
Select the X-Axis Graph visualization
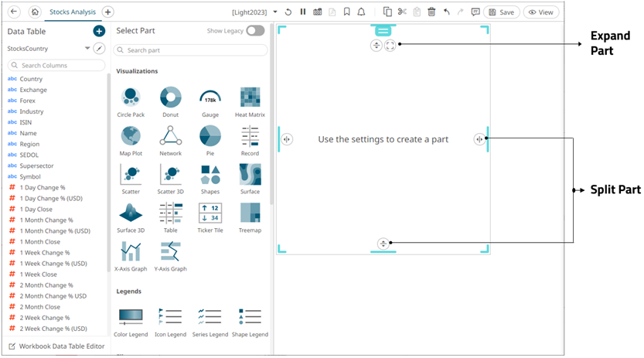(131, 256)
